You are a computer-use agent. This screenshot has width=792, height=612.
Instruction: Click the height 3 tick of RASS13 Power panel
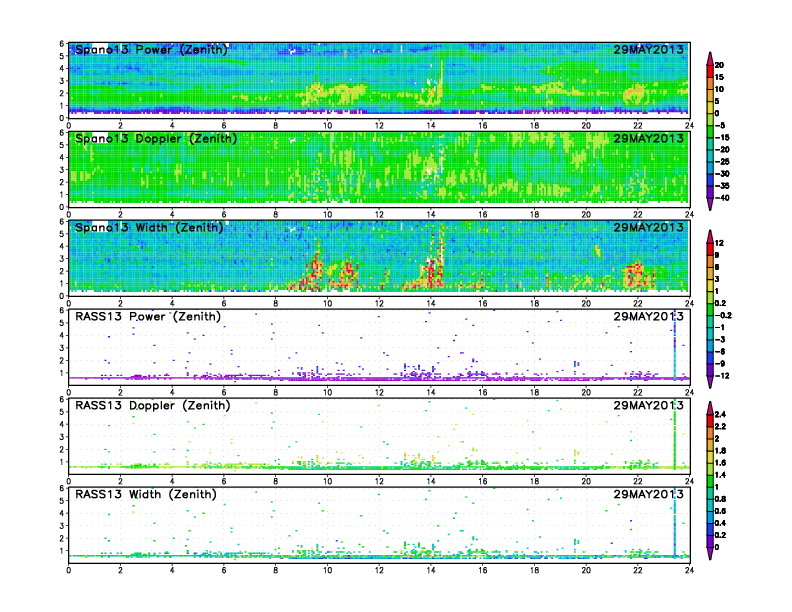click(62, 348)
